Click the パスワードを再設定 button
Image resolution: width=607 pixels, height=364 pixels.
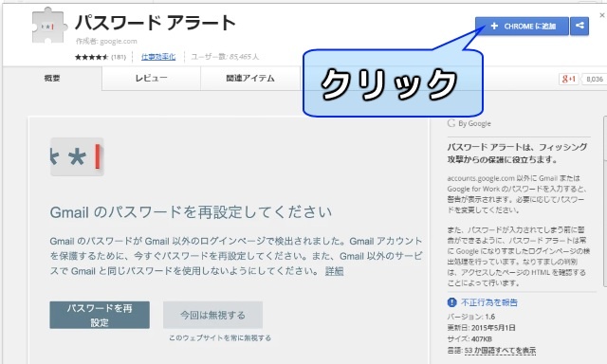tap(100, 315)
